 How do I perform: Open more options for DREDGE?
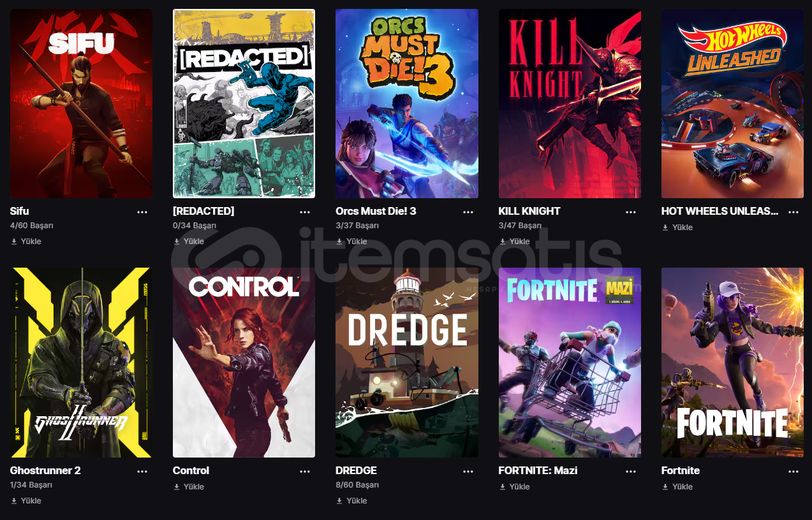click(468, 472)
